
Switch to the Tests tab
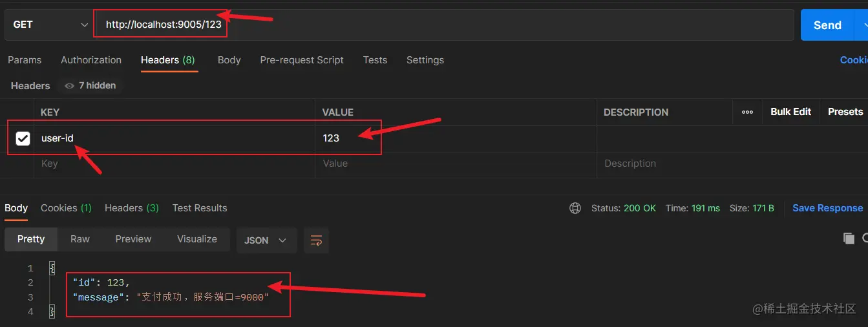click(x=375, y=60)
